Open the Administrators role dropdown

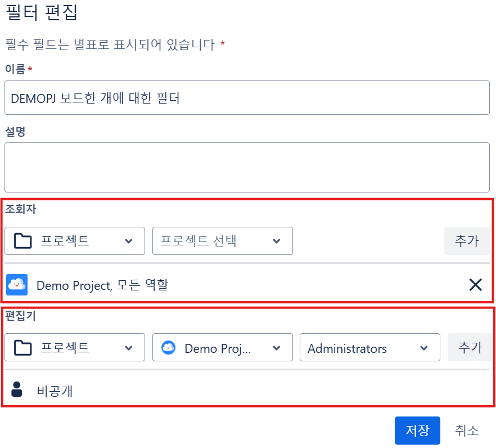370,347
